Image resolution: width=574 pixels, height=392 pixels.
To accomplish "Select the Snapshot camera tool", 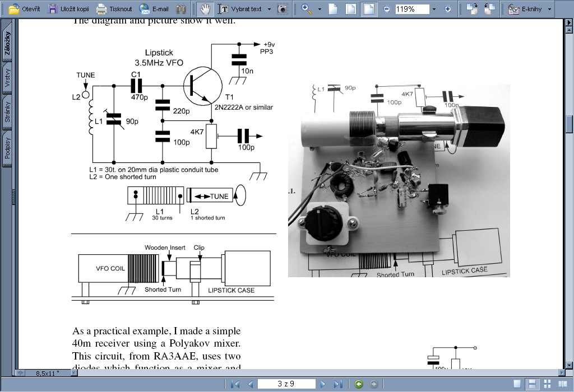I will [283, 9].
